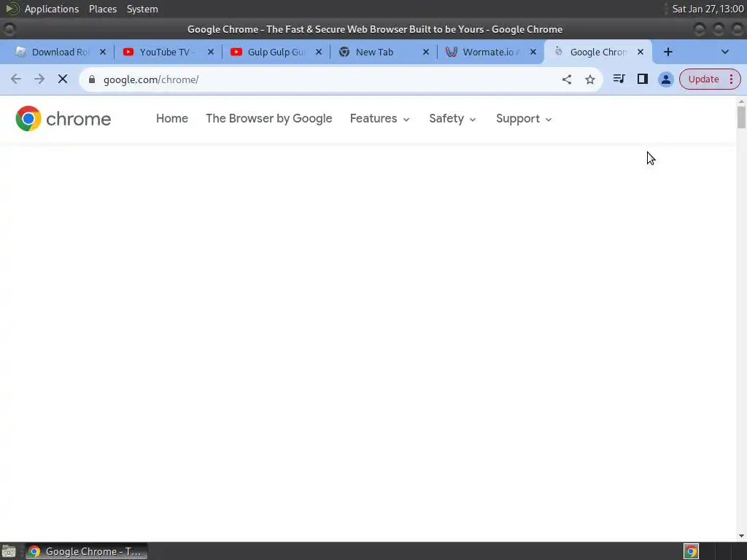
Task: Click the Chrome tray icon in the bottom panel
Action: (691, 551)
